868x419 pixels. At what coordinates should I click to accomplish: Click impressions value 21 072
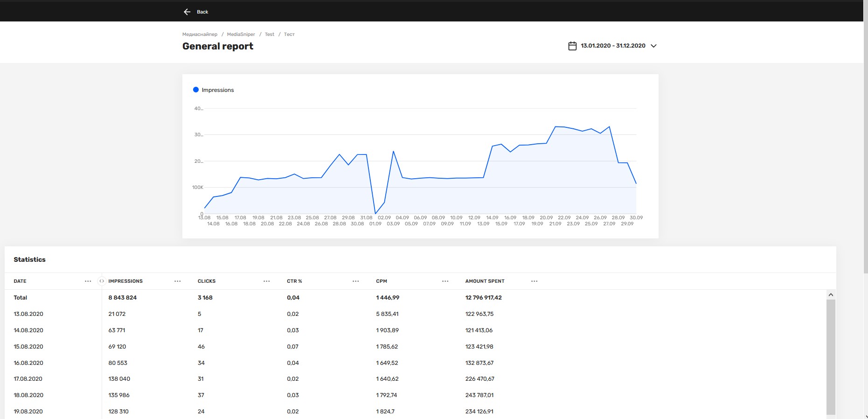pos(117,314)
